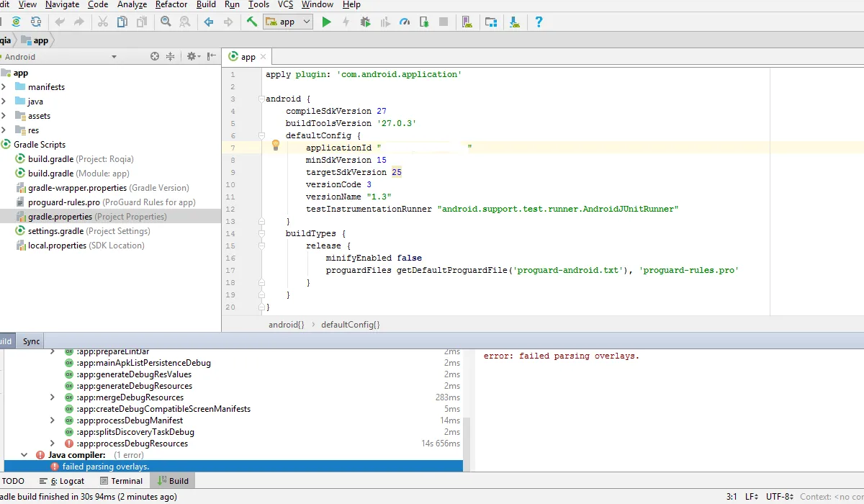The height and width of the screenshot is (504, 864).
Task: Open the Refactor menu
Action: (x=171, y=4)
